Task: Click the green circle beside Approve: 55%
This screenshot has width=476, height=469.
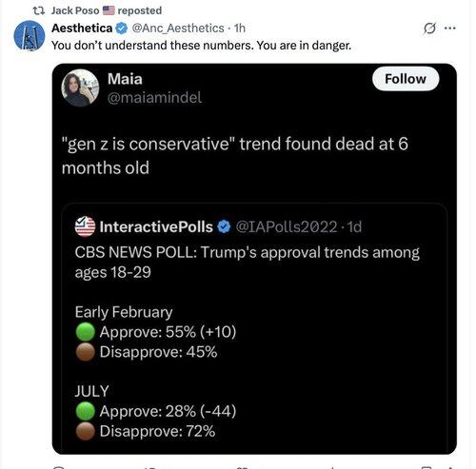Action: (86, 332)
